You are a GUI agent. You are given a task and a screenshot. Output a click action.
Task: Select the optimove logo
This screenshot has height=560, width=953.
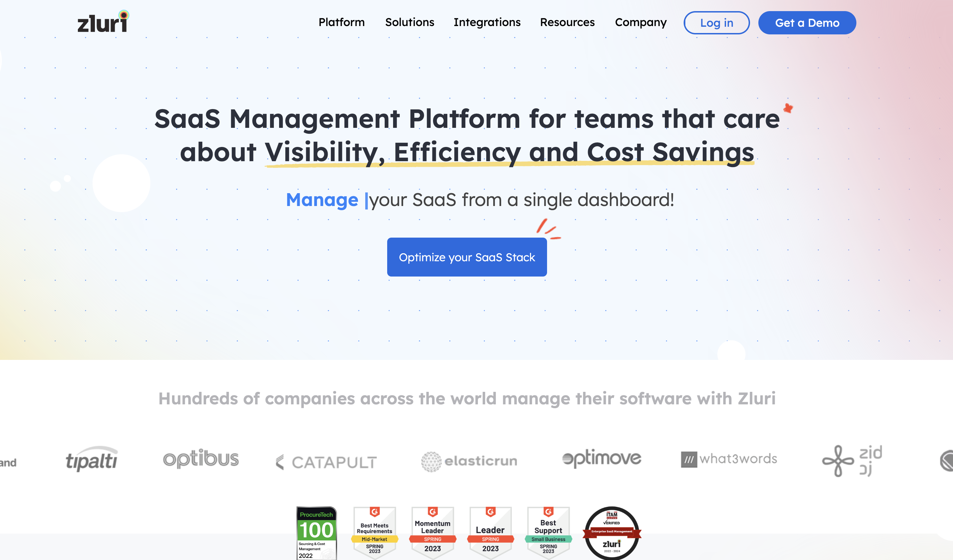601,459
